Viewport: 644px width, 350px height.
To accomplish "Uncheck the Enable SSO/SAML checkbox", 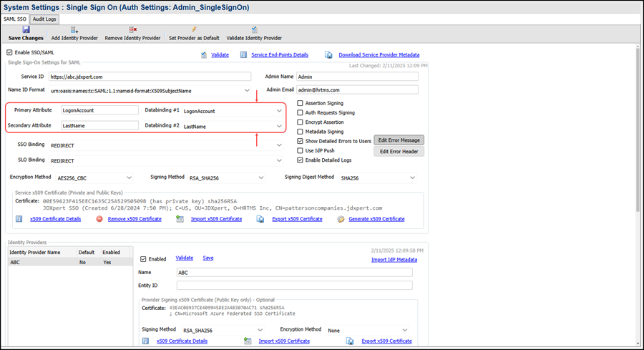I will coord(9,52).
